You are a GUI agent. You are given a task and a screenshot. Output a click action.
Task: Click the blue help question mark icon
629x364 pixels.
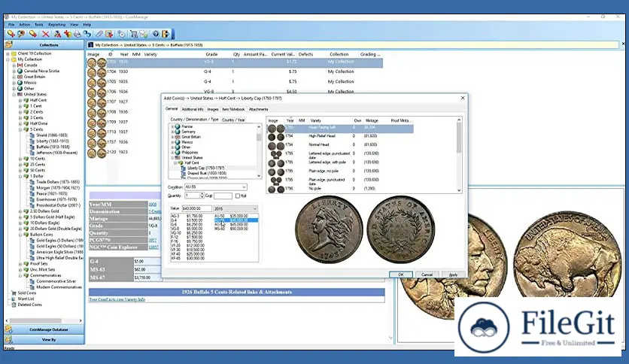156,35
